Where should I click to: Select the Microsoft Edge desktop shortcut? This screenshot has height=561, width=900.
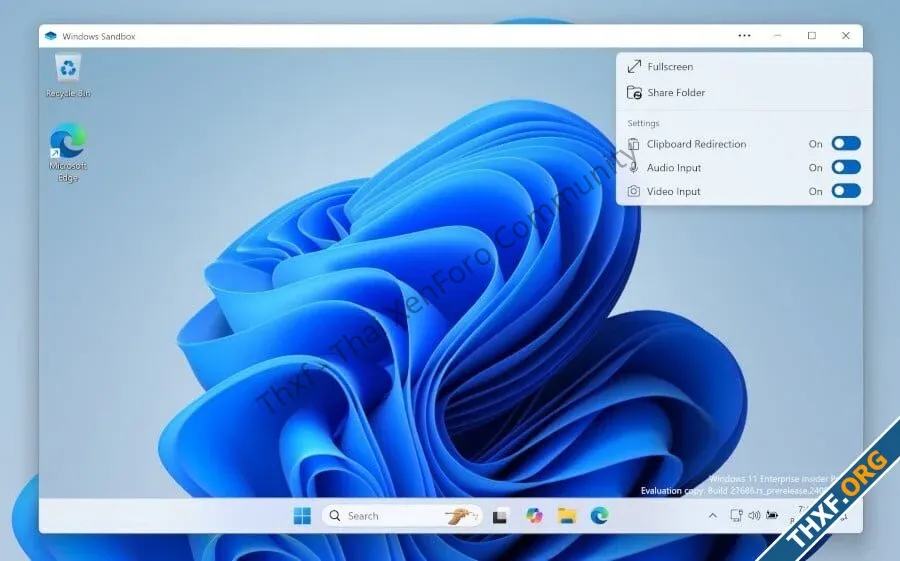pos(68,152)
